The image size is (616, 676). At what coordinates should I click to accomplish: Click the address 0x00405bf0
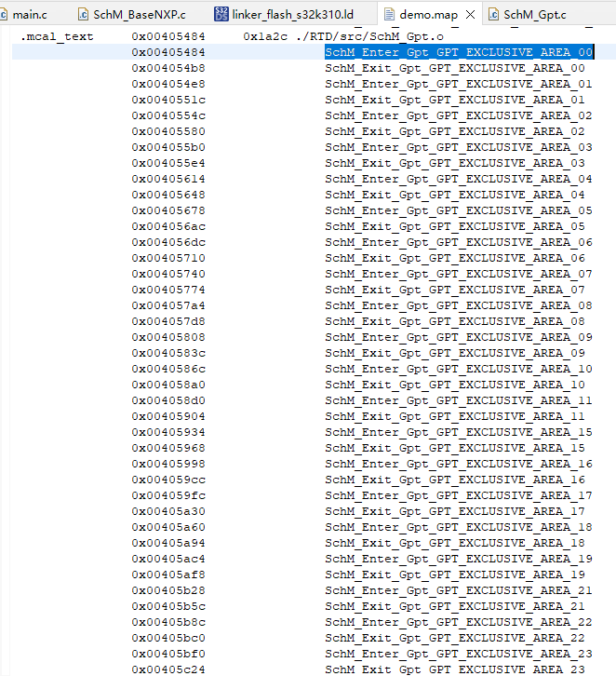point(168,654)
